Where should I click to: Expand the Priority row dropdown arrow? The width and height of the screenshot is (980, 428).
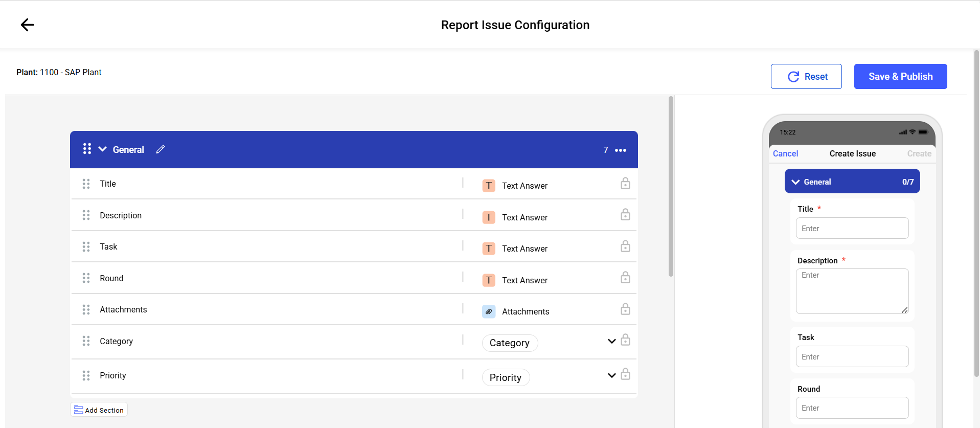click(x=611, y=376)
